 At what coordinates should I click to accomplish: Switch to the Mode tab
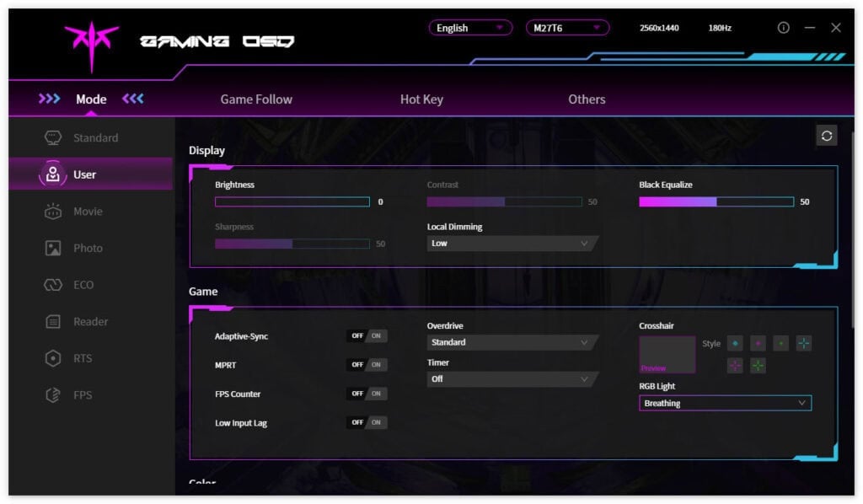point(91,99)
